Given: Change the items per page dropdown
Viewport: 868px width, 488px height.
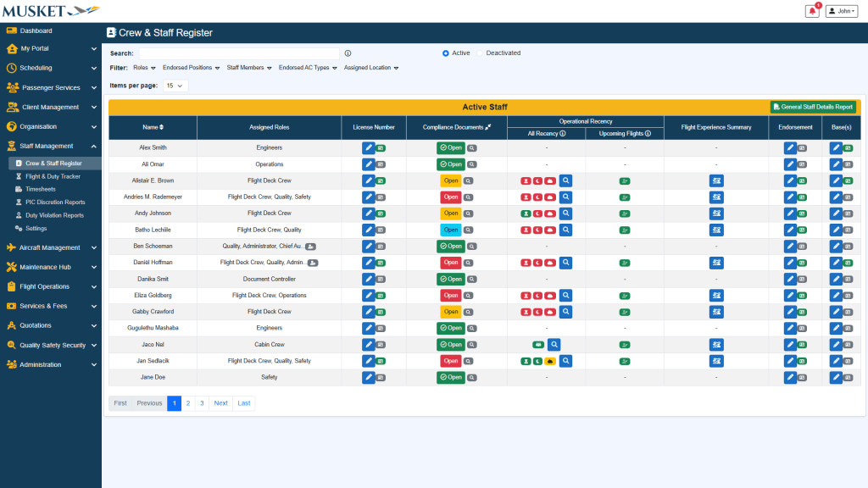Looking at the screenshot, I should click(175, 86).
